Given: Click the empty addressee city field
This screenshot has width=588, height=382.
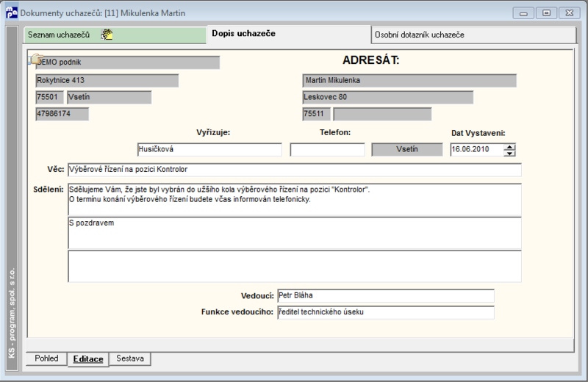Looking at the screenshot, I should (382, 114).
